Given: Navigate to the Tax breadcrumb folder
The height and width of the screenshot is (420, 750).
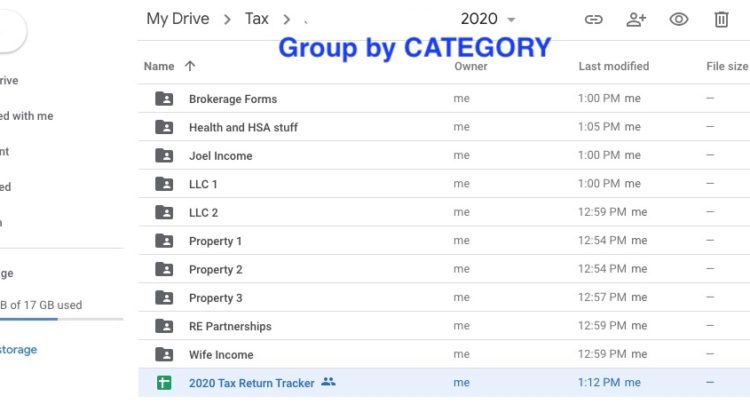Looking at the screenshot, I should pyautogui.click(x=256, y=19).
